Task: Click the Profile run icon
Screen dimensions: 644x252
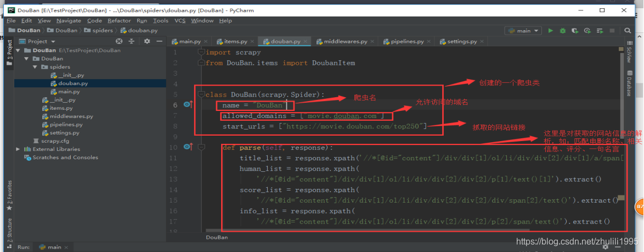Action: click(587, 31)
